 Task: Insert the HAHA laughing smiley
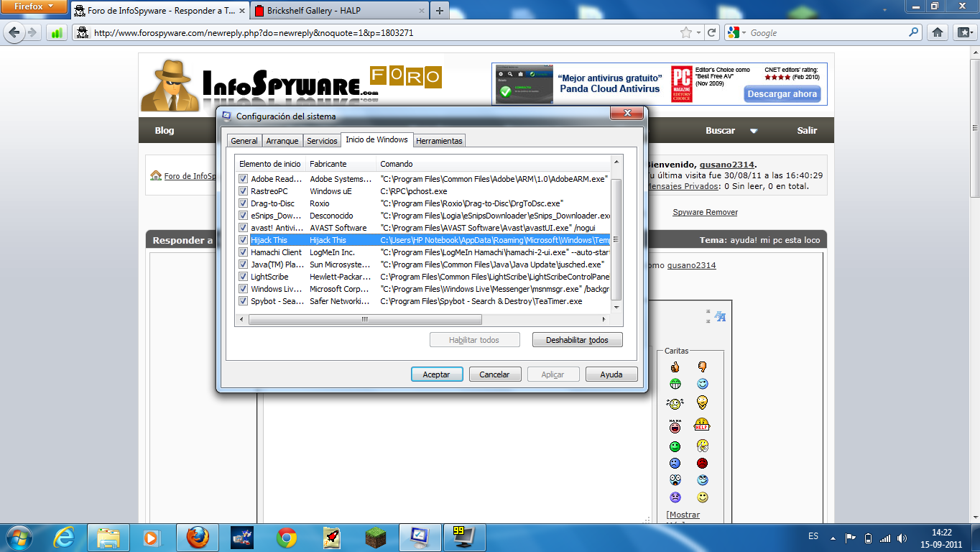pos(675,425)
